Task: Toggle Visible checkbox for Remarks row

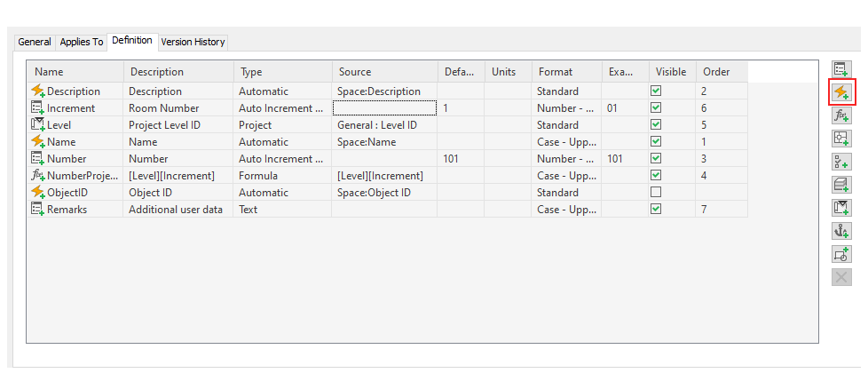Action: [x=656, y=210]
